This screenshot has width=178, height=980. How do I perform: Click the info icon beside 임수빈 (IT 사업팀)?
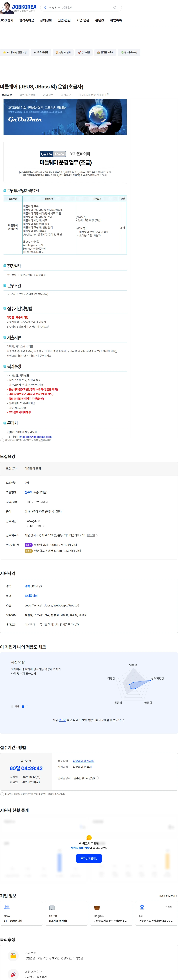tap(97, 778)
